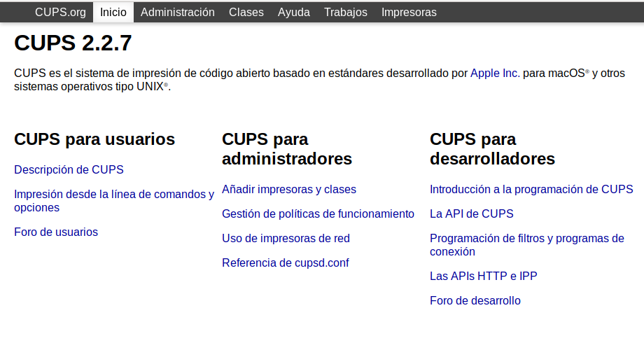Follow the Apple Inc. link
The height and width of the screenshot is (364, 644).
tap(495, 73)
